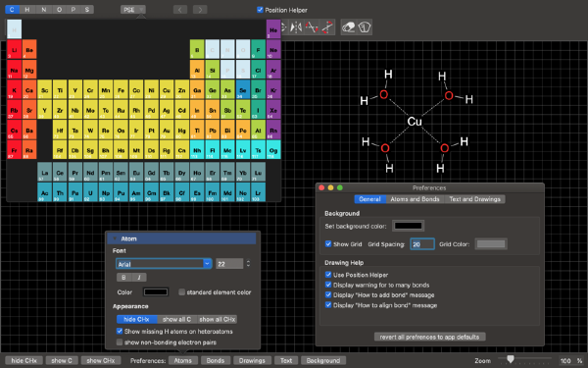Image resolution: width=588 pixels, height=368 pixels.
Task: Click the forward arrow in the top bar
Action: [x=200, y=10]
